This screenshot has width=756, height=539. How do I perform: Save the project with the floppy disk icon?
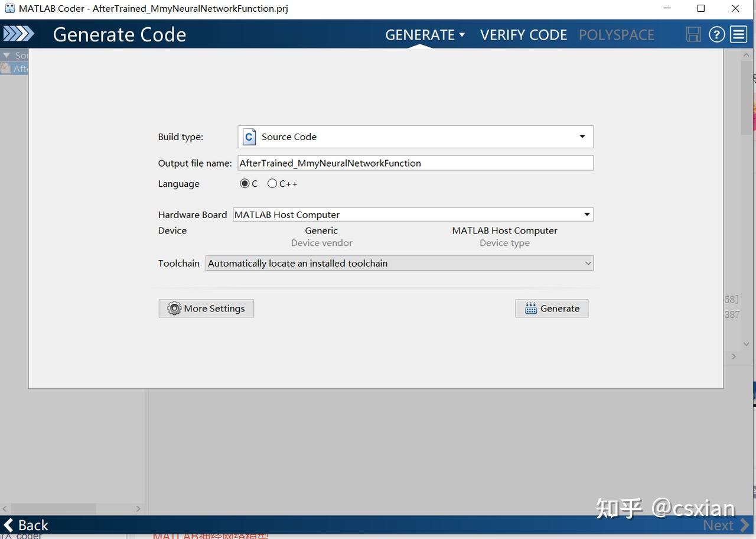[693, 34]
